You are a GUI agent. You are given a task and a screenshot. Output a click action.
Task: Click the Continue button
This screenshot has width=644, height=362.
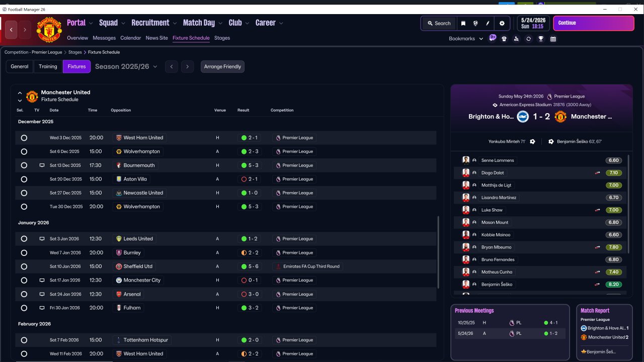[x=594, y=23]
